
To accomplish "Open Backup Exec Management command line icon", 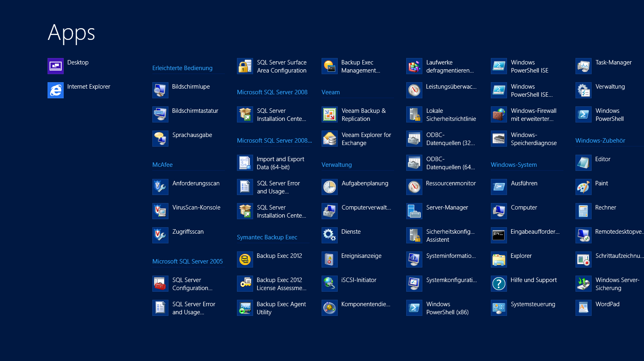I will tap(330, 66).
